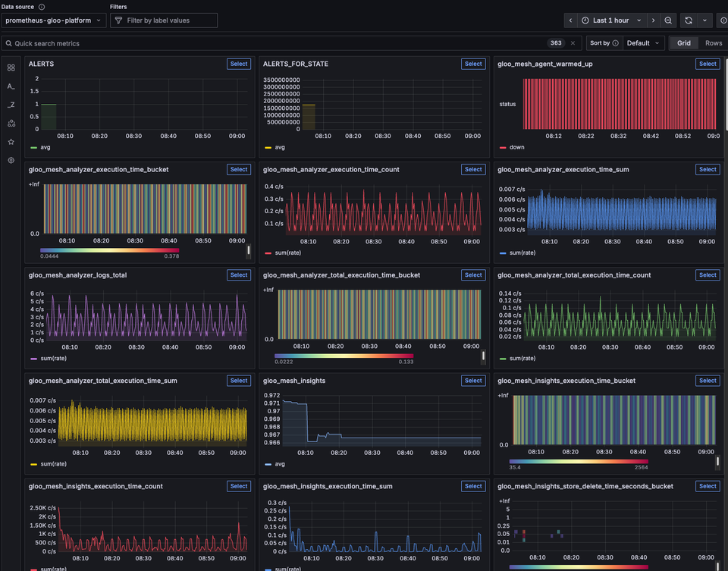Open the prometheus-gloo-platform data source dropdown
Image resolution: width=728 pixels, height=571 pixels.
click(53, 20)
